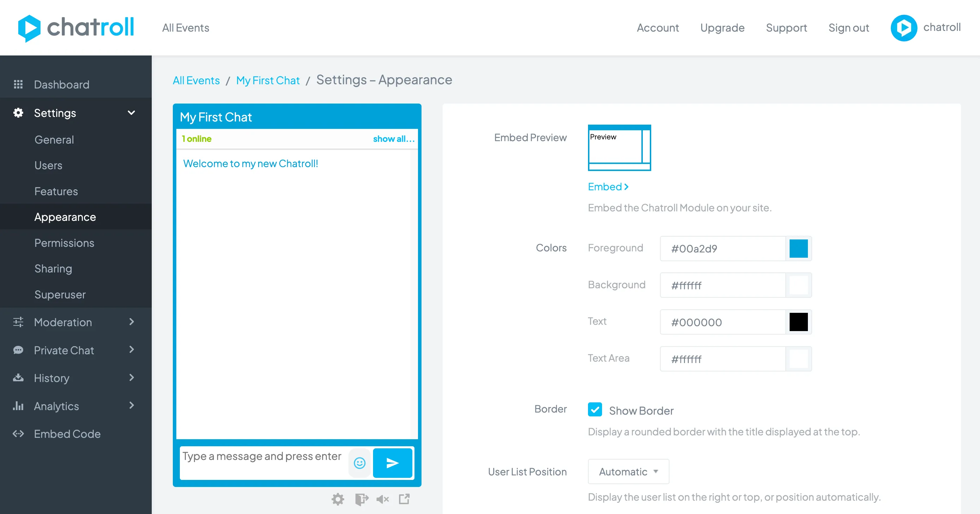The image size is (980, 514).
Task: Click the Analytics bar chart icon
Action: click(x=18, y=406)
